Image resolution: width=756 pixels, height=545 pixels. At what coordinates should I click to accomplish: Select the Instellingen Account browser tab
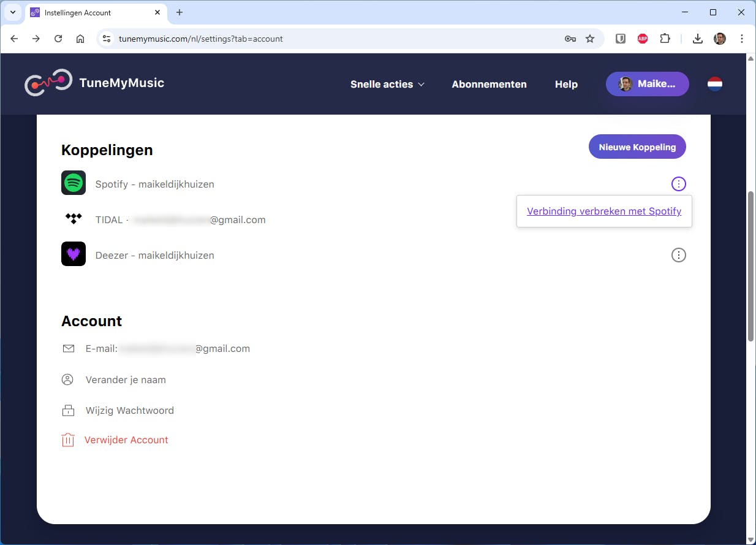click(96, 12)
